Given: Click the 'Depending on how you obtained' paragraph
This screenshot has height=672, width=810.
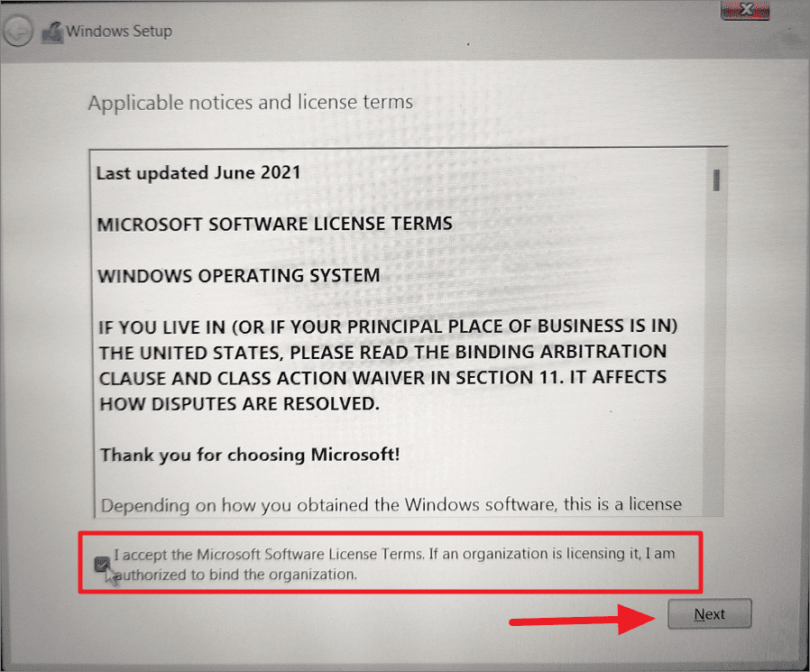Looking at the screenshot, I should tap(391, 504).
